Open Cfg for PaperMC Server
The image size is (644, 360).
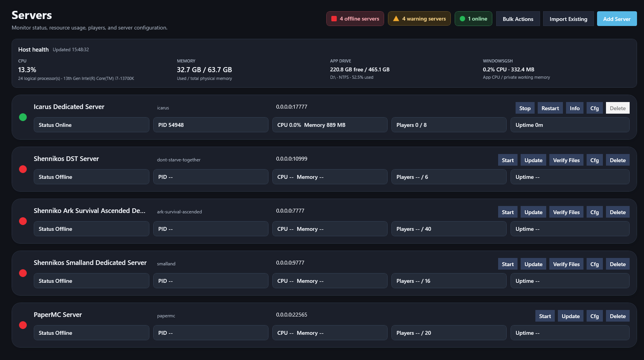pos(594,316)
